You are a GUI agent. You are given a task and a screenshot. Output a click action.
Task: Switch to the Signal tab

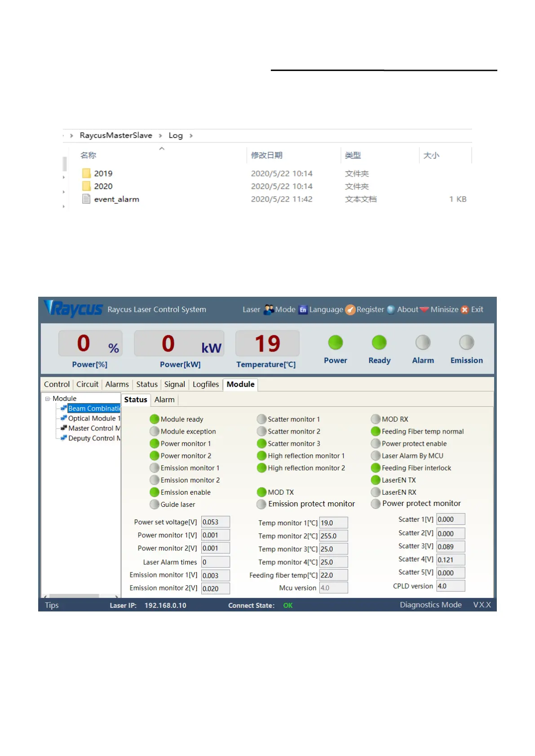click(174, 384)
